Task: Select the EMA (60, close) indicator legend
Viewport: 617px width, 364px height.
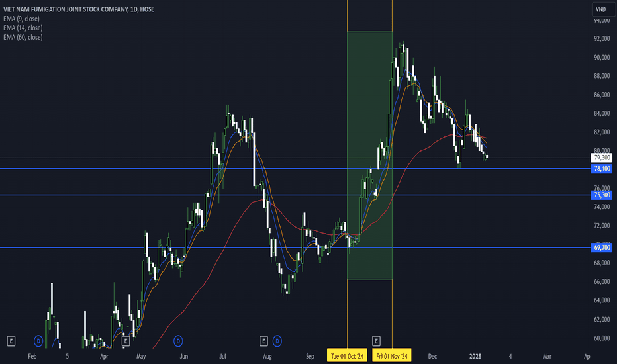Action: [x=23, y=37]
